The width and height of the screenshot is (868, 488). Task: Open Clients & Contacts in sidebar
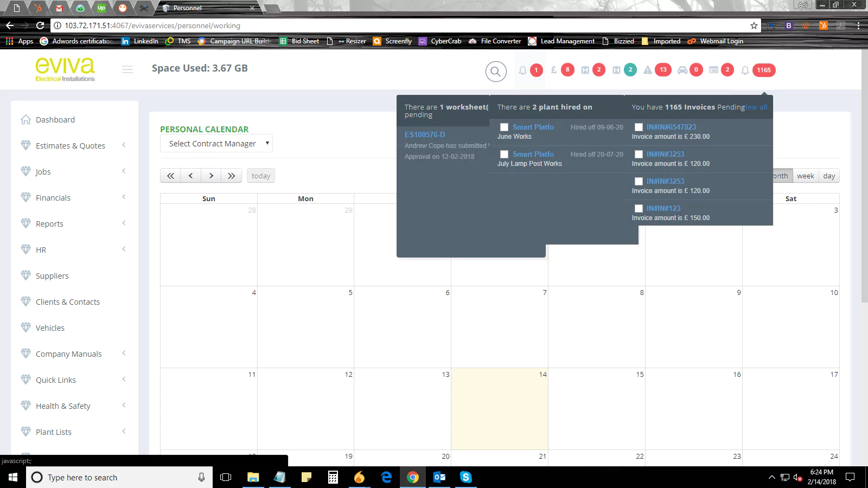pos(68,302)
